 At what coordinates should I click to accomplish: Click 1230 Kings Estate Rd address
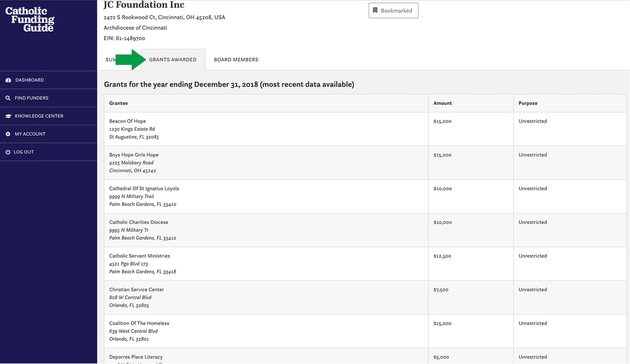pyautogui.click(x=132, y=129)
